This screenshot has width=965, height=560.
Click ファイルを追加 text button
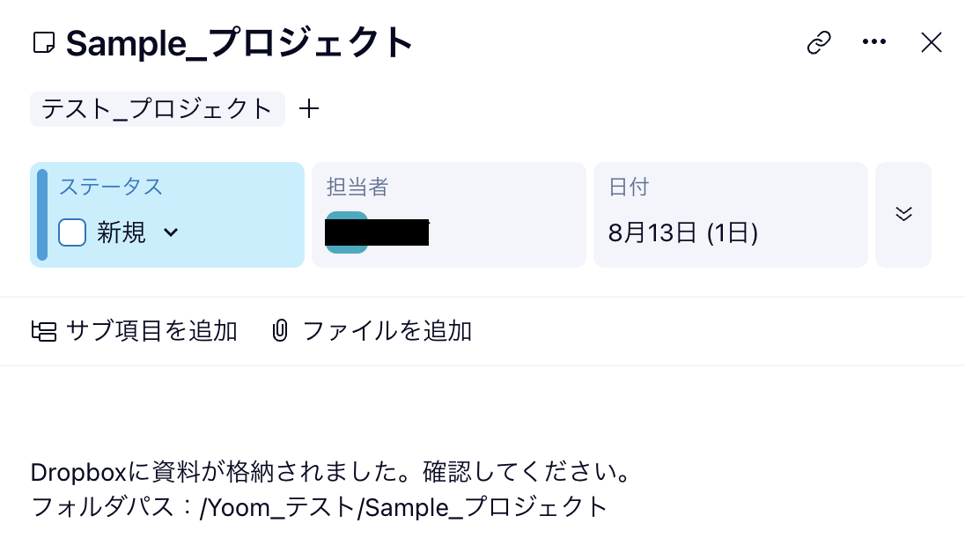[387, 331]
